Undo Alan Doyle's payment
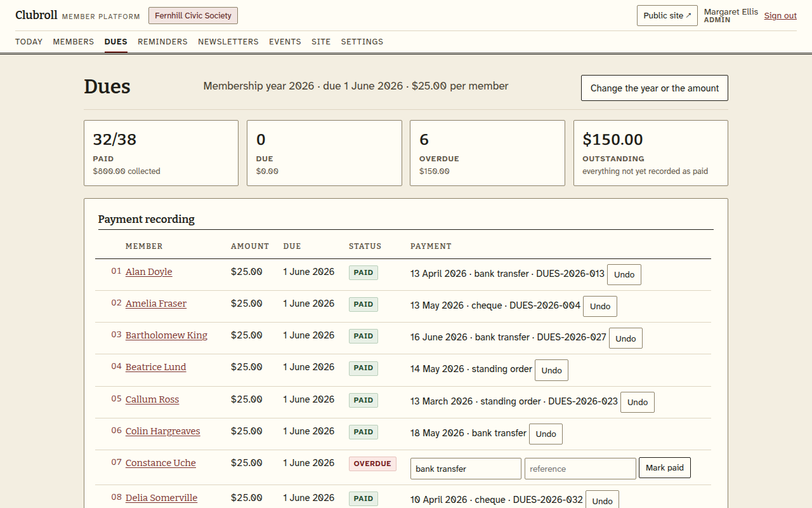Viewport: 812px width, 508px height. coord(624,275)
